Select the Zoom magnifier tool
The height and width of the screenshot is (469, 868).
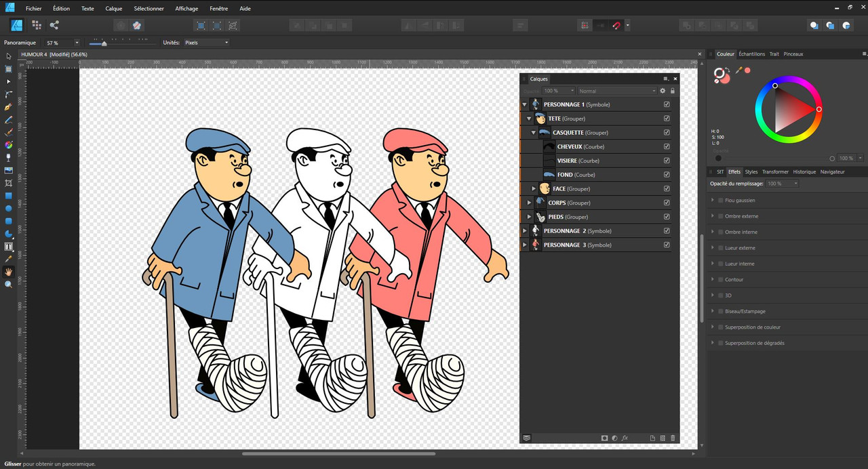(9, 285)
